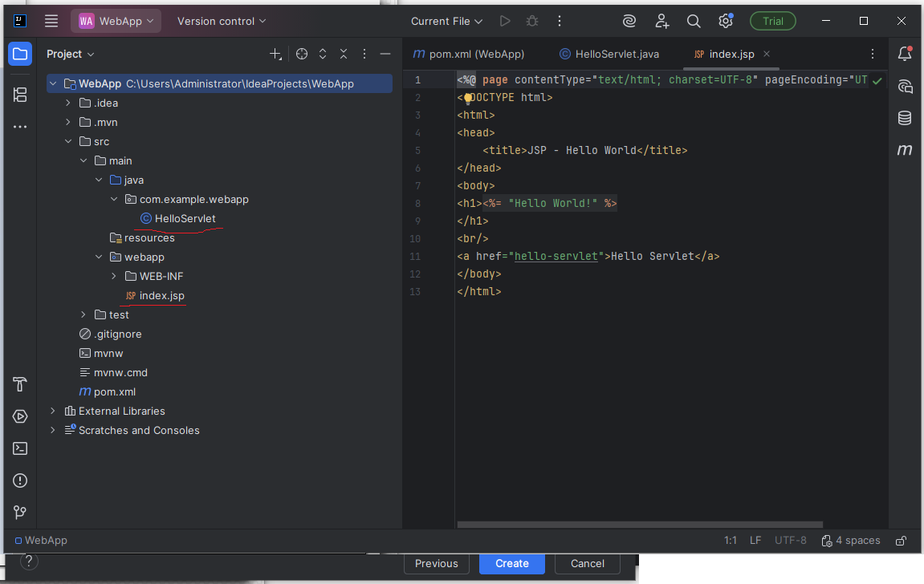Screen dimensions: 924x584
Task: Toggle the read-only lock icon in status bar
Action: tap(902, 541)
